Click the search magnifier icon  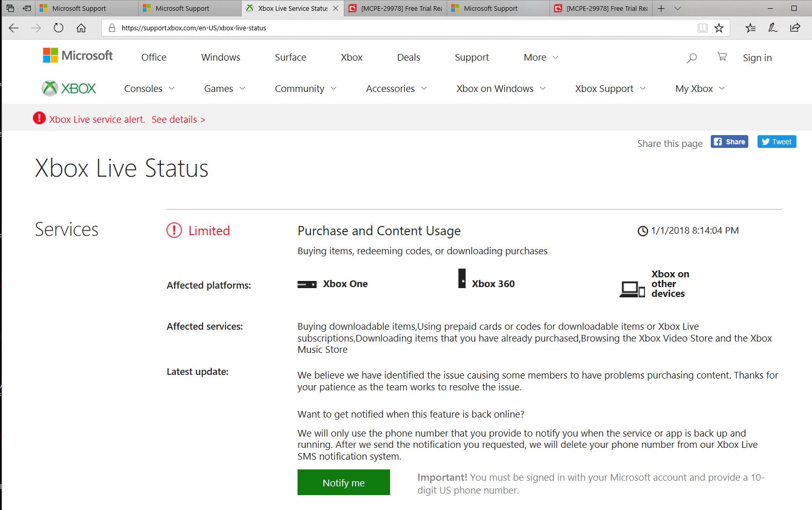pos(692,58)
